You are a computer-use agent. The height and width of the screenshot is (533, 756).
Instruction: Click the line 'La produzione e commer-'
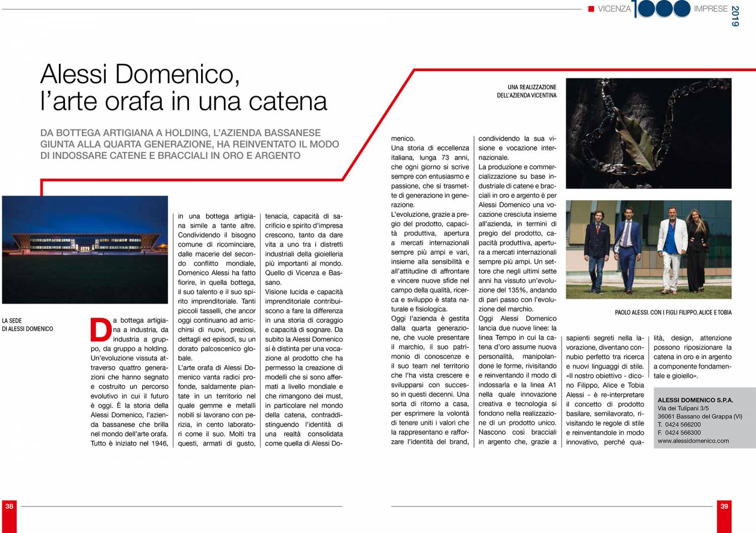point(518,167)
